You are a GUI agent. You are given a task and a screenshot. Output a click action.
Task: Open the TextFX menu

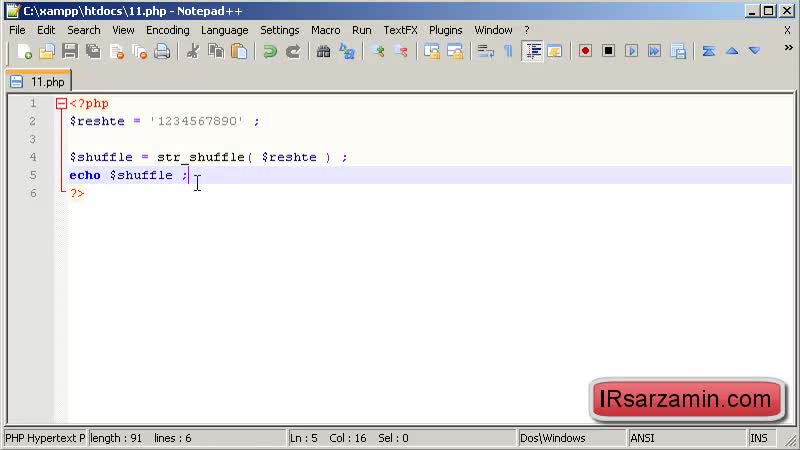point(401,30)
